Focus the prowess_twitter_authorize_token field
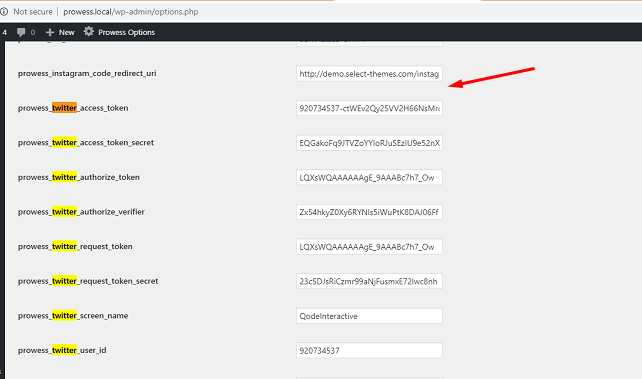The width and height of the screenshot is (642, 379). pyautogui.click(x=369, y=177)
